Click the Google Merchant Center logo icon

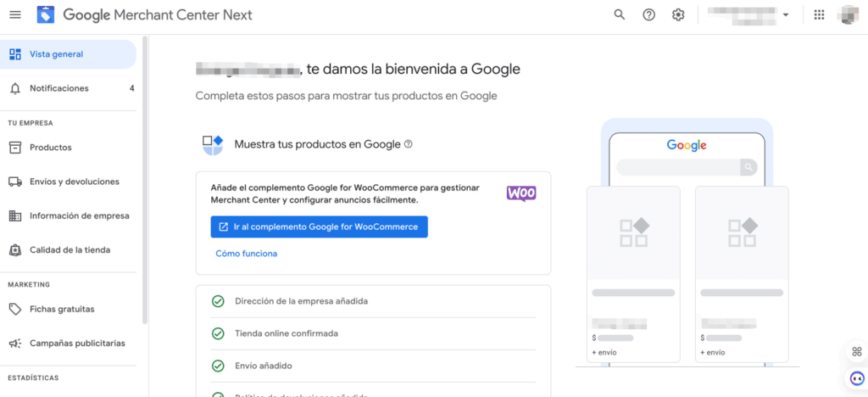[x=46, y=15]
